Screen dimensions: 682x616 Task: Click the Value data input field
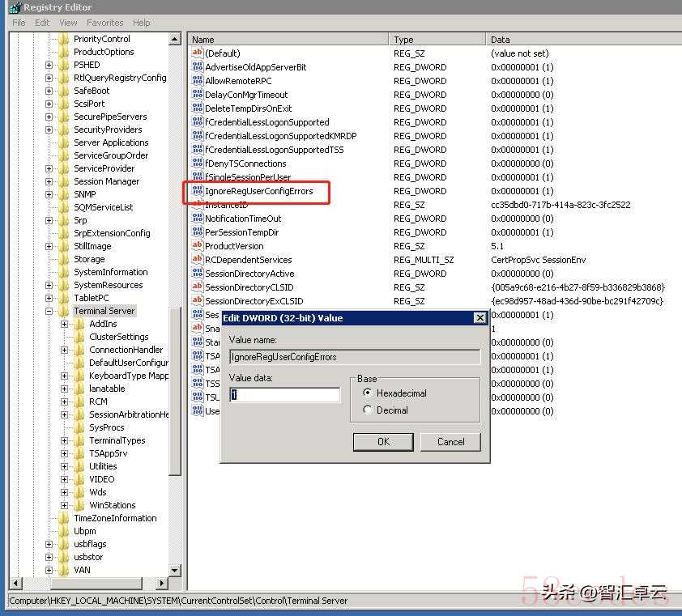pyautogui.click(x=285, y=395)
